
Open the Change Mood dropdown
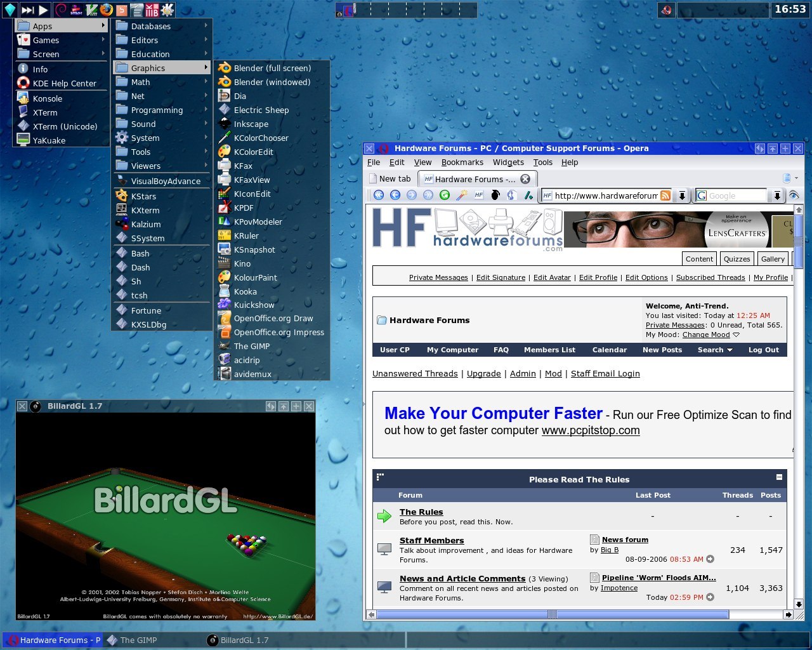[x=711, y=335]
